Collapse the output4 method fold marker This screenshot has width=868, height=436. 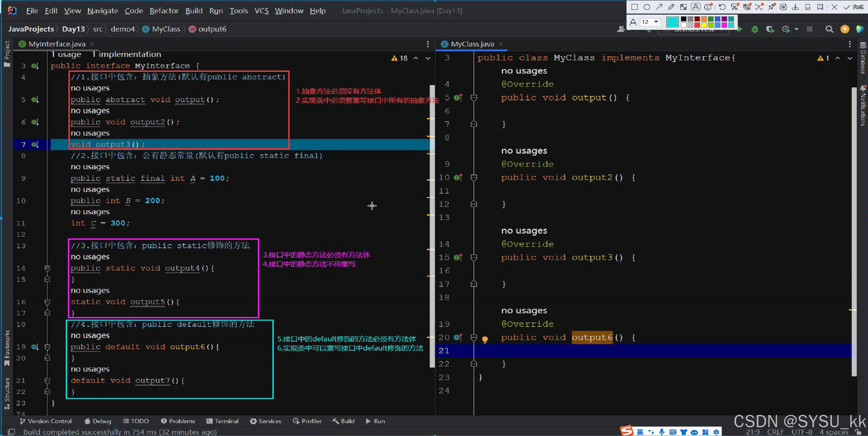tap(47, 268)
